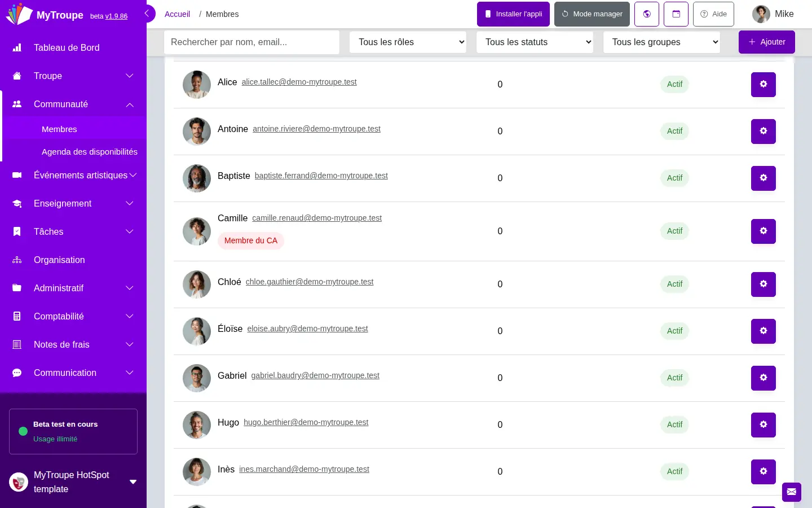Click the globe icon button in header
The width and height of the screenshot is (812, 508).
click(x=647, y=14)
